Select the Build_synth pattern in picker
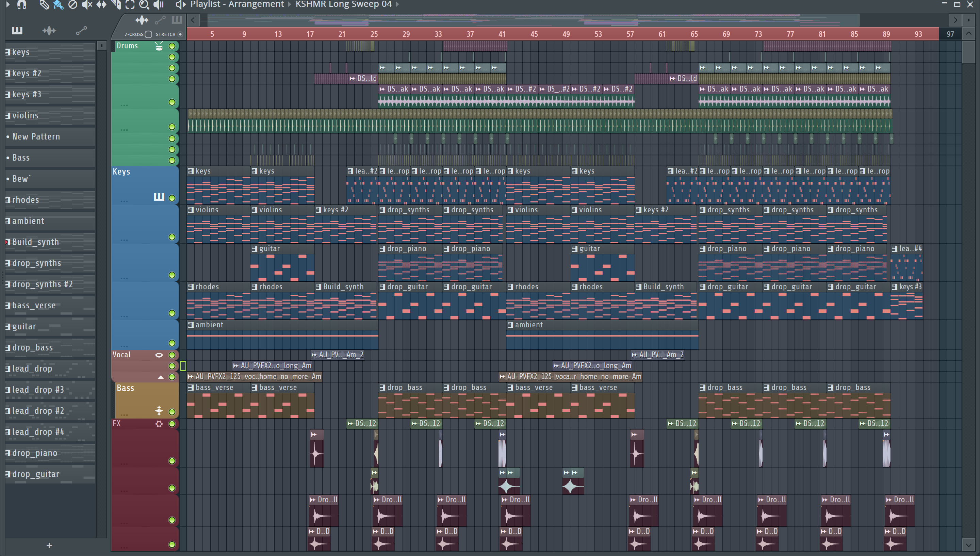The height and width of the screenshot is (556, 980). 50,242
